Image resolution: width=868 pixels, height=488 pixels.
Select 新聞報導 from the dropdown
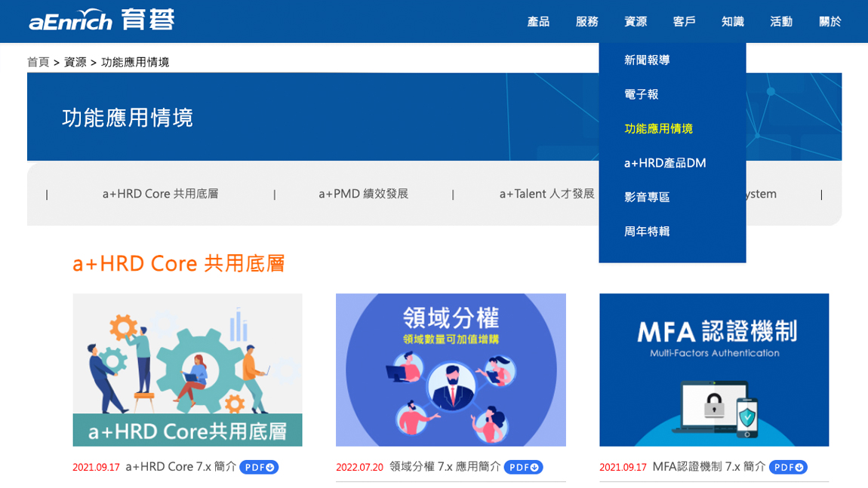click(x=647, y=60)
